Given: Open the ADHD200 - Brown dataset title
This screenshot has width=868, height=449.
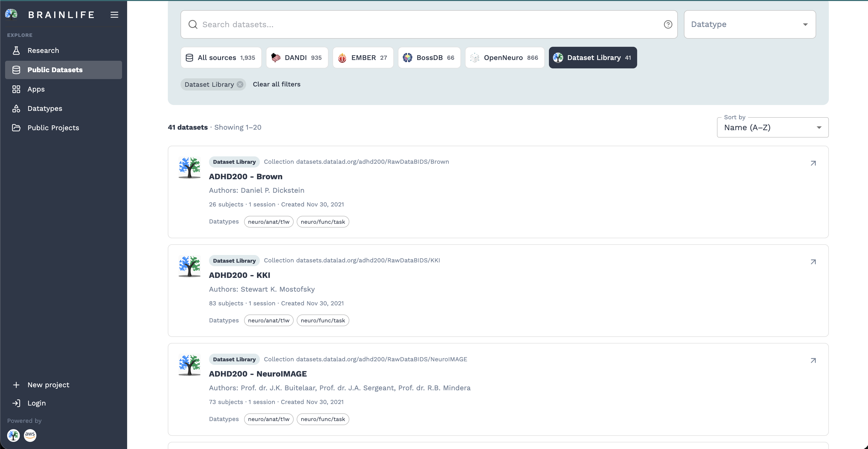Looking at the screenshot, I should pos(245,176).
